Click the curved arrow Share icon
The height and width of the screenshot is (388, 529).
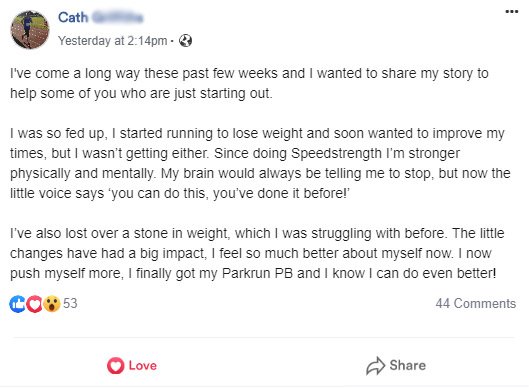[375, 366]
